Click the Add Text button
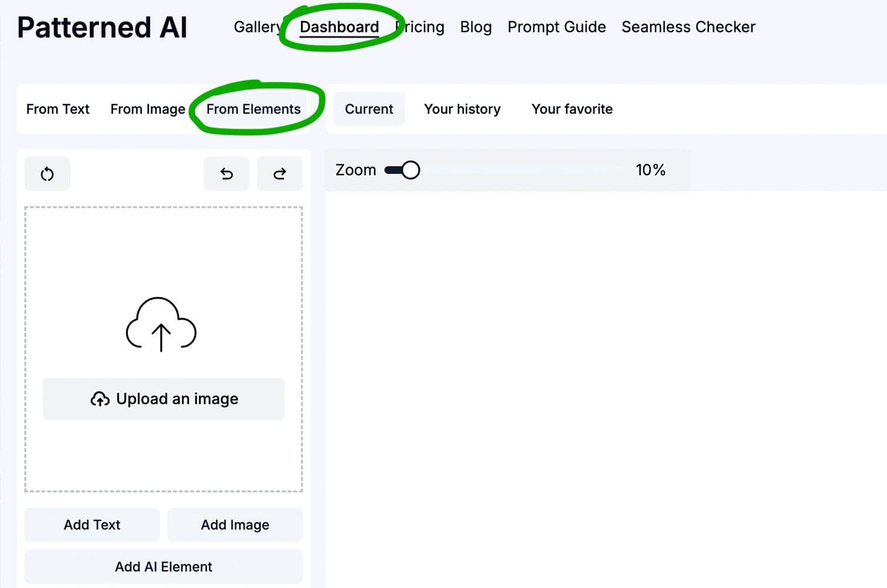This screenshot has width=887, height=588. coord(92,524)
